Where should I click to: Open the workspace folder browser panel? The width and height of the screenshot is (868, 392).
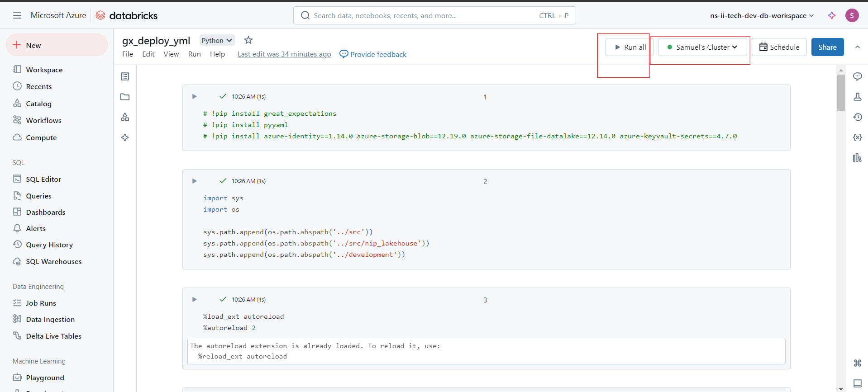[x=125, y=97]
